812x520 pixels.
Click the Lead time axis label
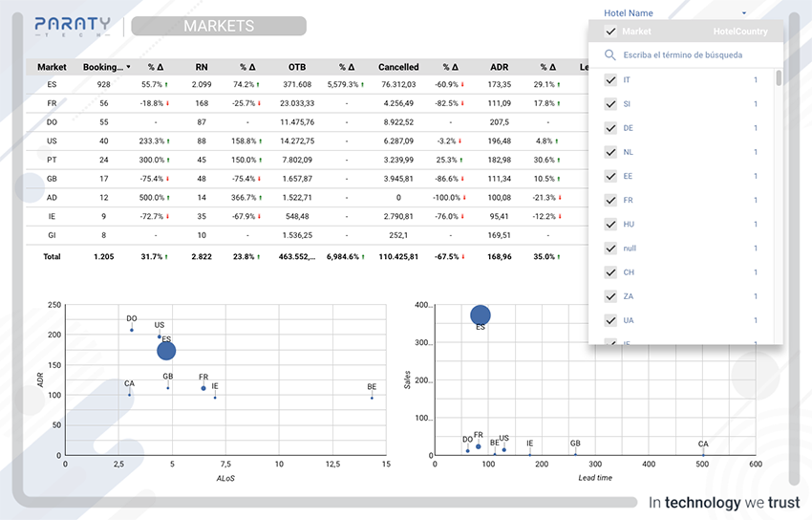[x=595, y=478]
